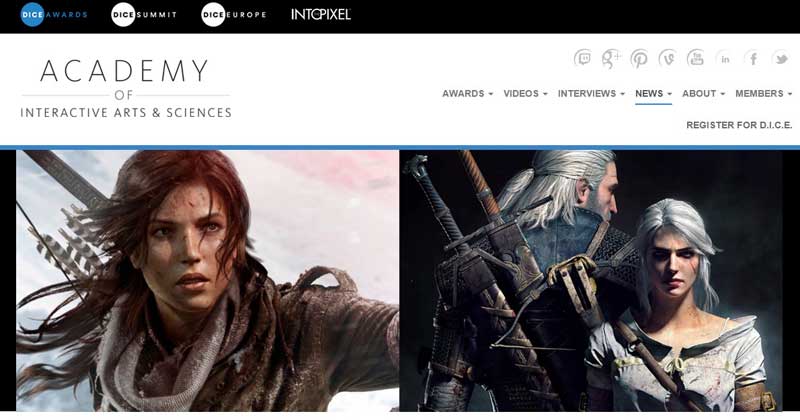Open the Lara Croft Tomb Raider banner image
The image size is (800, 420).
208,281
